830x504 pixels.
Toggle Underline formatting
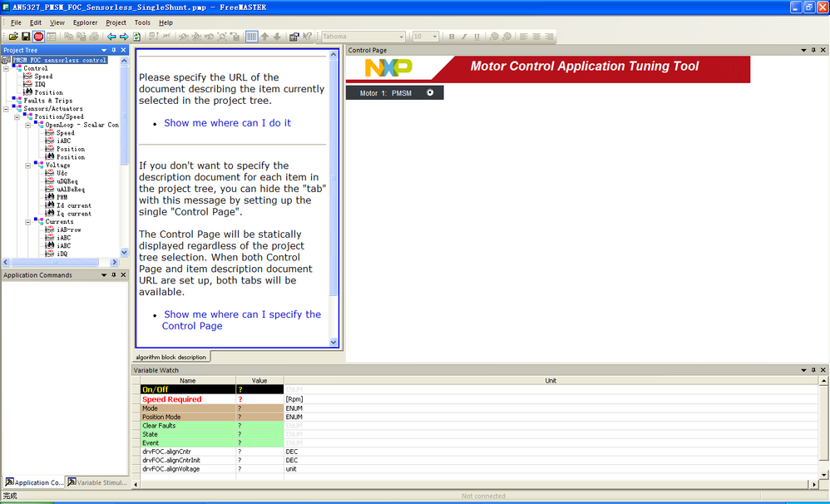tap(477, 37)
